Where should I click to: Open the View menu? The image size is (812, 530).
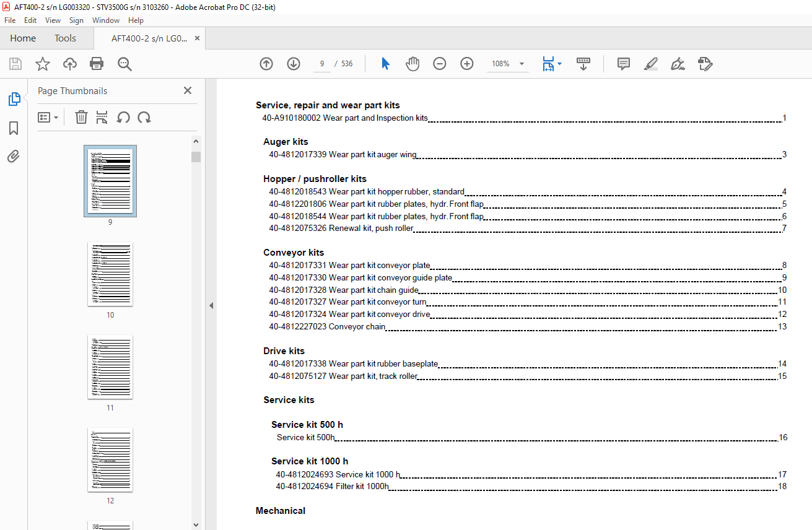[x=53, y=20]
